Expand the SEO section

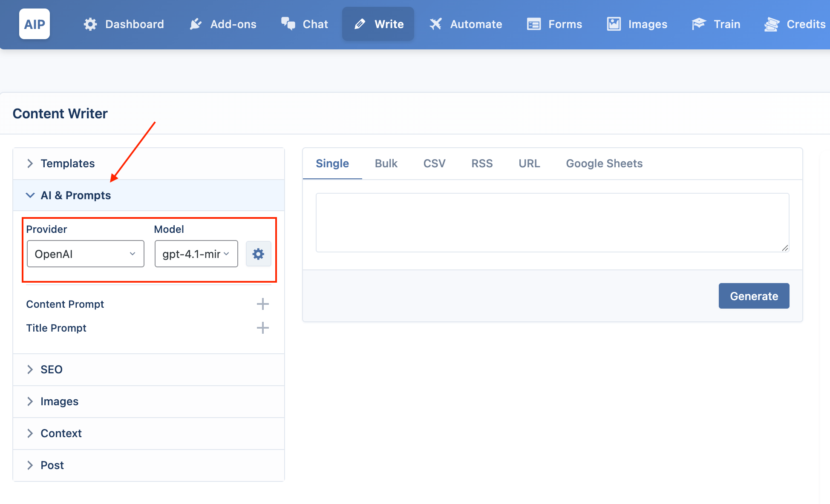[x=149, y=369]
